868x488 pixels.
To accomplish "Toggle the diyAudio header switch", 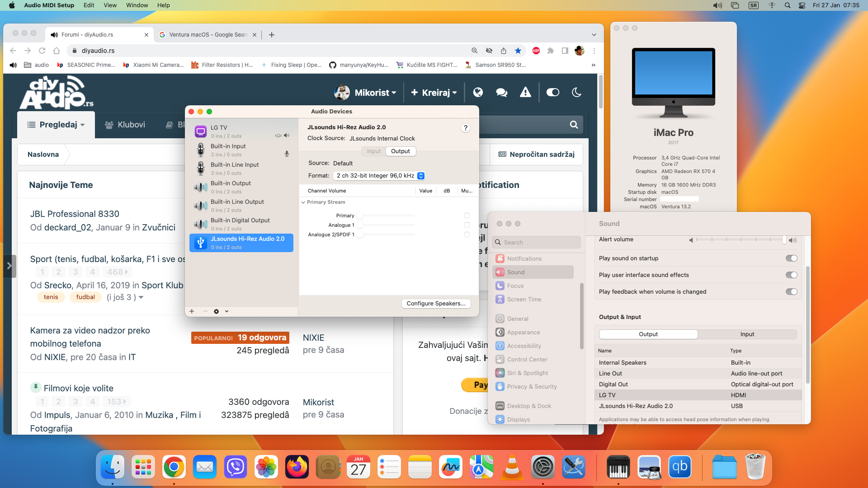I will point(552,92).
